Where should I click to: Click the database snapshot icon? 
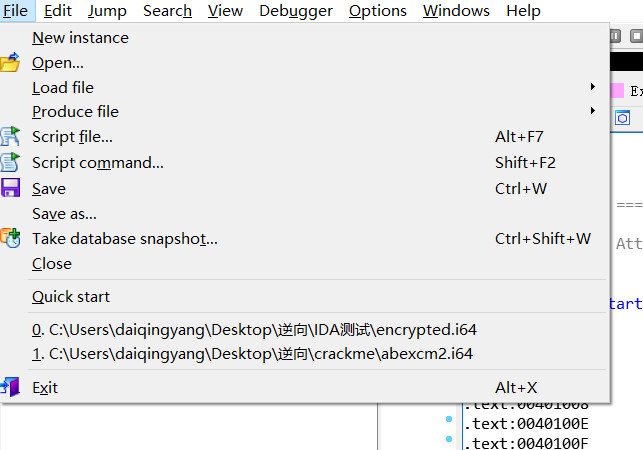click(x=10, y=239)
